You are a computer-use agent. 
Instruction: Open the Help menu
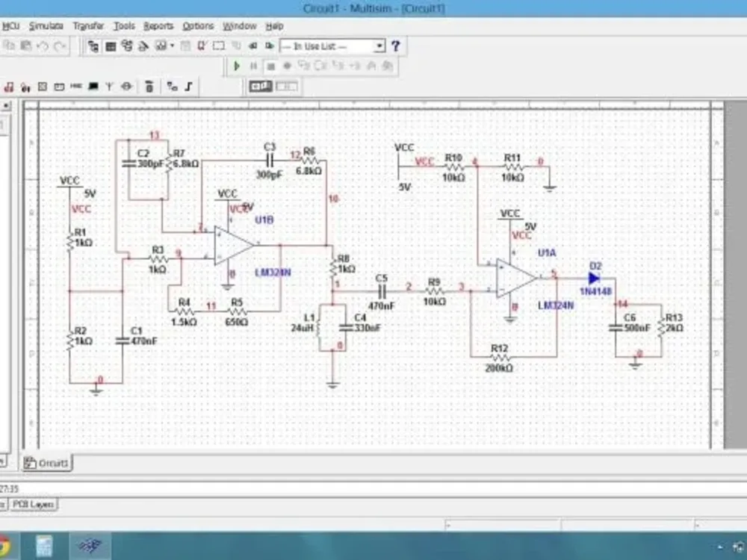[x=274, y=25]
